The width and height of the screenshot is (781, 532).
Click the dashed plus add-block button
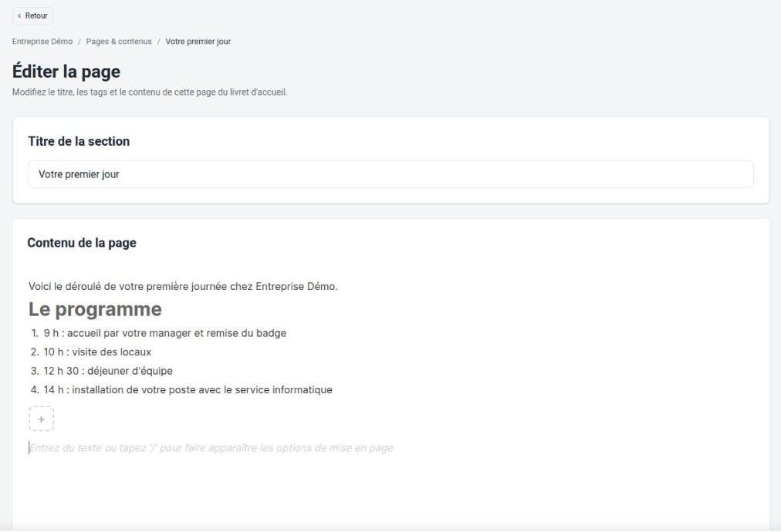pos(42,419)
